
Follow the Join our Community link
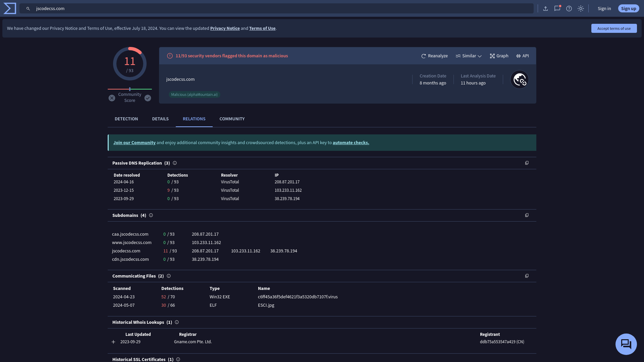click(135, 143)
